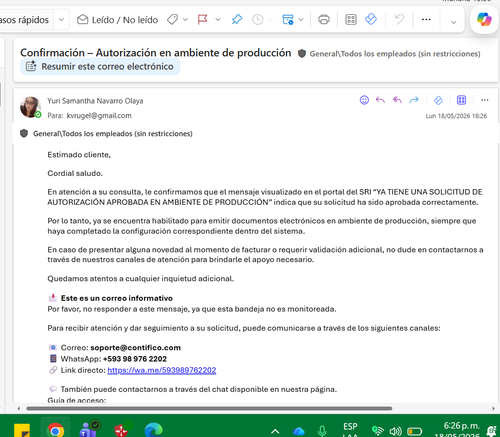React with the emoji smiley icon
500x437 pixels.
(x=364, y=100)
